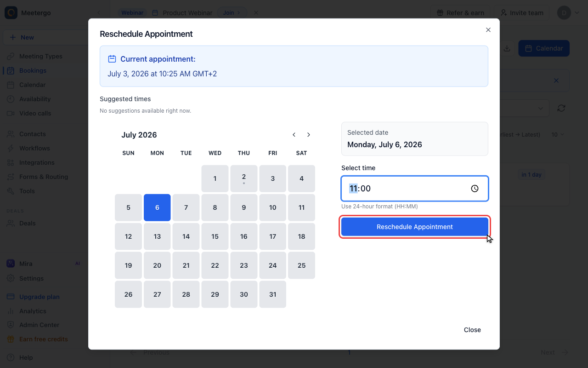The width and height of the screenshot is (588, 368).
Task: Dismiss the filter banner with the X
Action: [x=556, y=80]
